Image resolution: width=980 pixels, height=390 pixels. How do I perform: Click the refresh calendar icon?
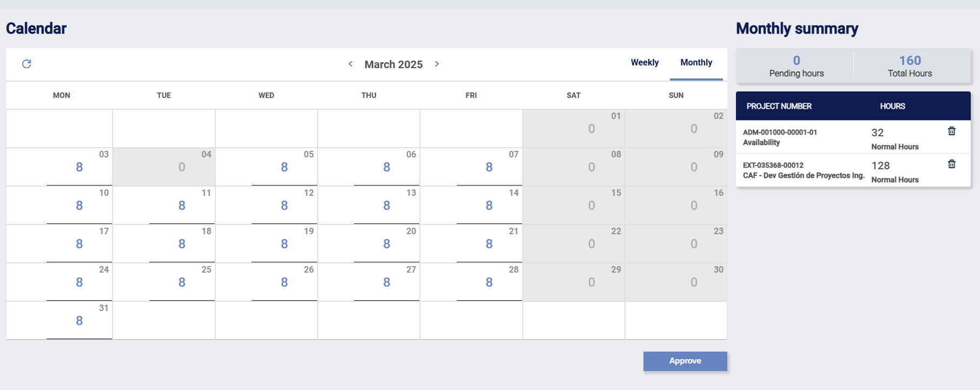[27, 64]
